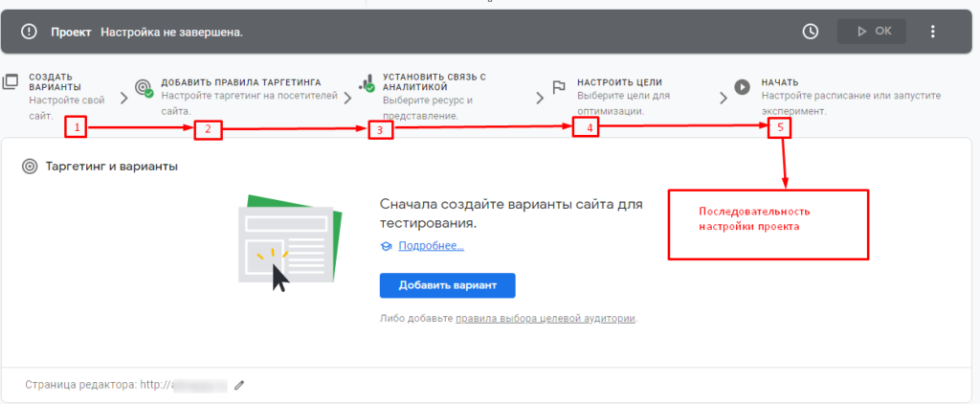
Task: Click the blue Добавить вариант button
Action: coord(447,285)
